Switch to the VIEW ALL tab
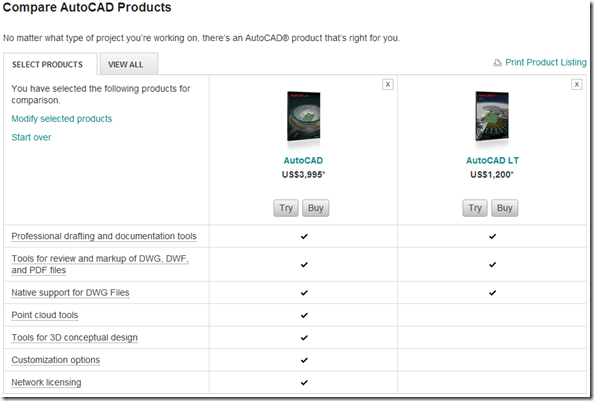 click(128, 64)
